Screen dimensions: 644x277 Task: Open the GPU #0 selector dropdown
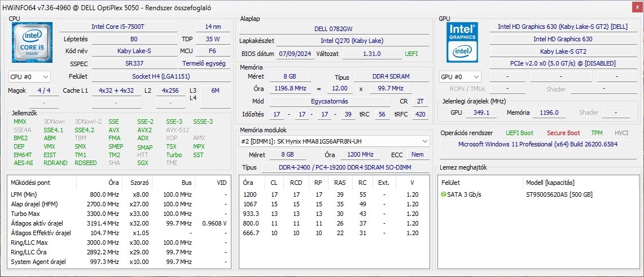tap(460, 76)
